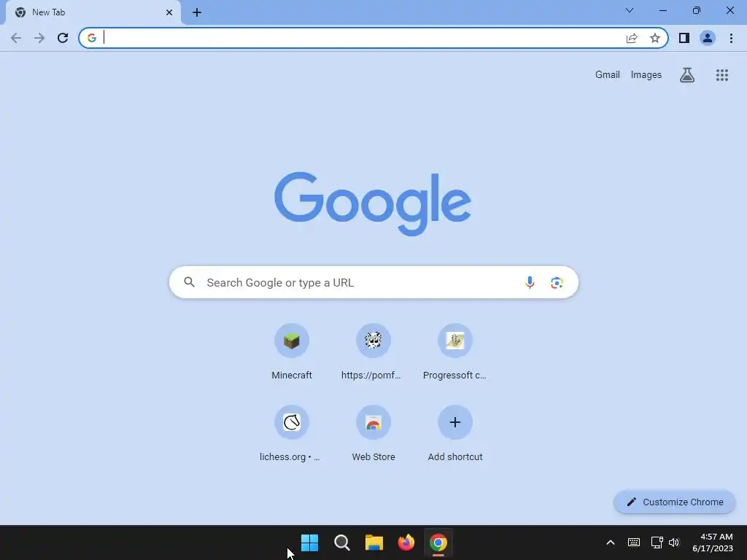Click the Google site icon in address bar

coord(92,38)
